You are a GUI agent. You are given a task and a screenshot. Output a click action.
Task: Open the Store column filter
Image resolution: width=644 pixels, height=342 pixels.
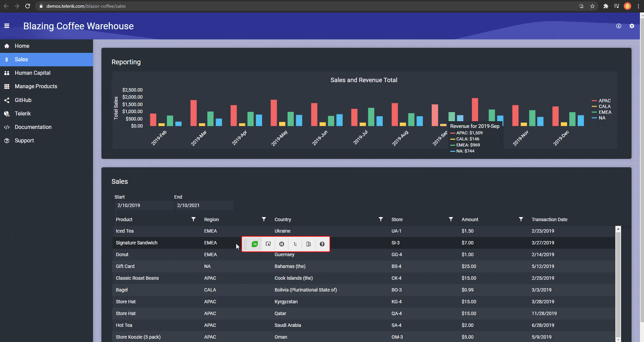pos(451,219)
